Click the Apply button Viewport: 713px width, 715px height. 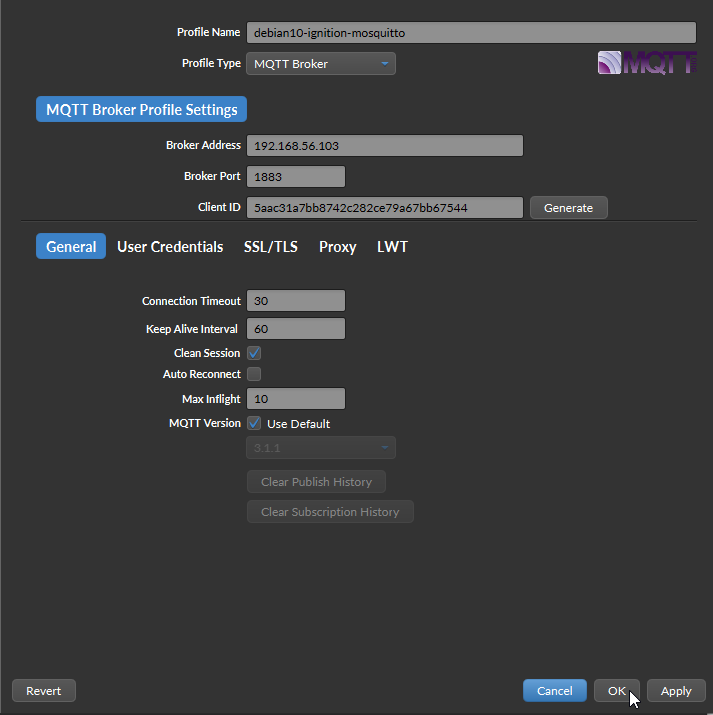(676, 690)
